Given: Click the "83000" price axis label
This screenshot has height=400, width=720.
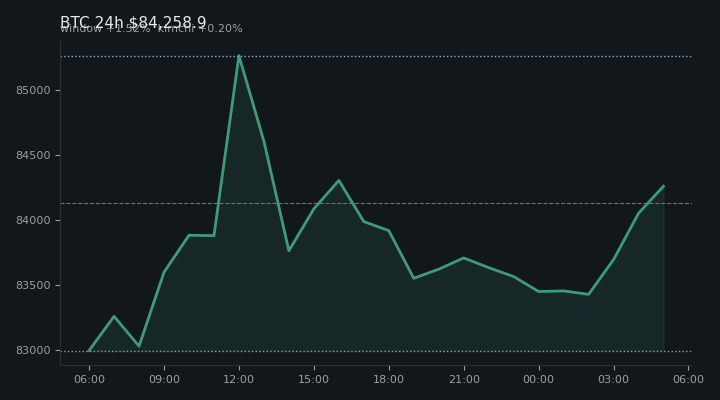Looking at the screenshot, I should pyautogui.click(x=33, y=350).
